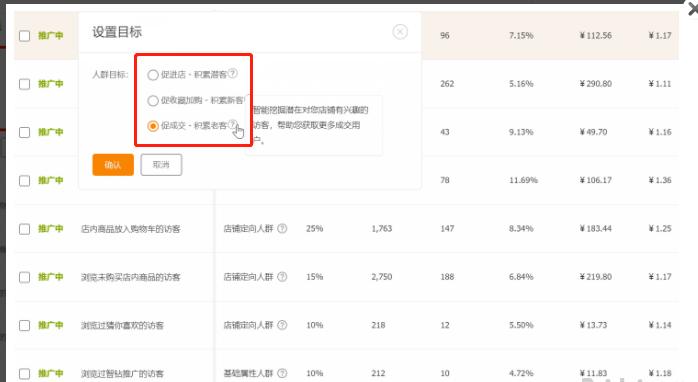Click the 8.34% rate cell
698x382 pixels.
(521, 228)
